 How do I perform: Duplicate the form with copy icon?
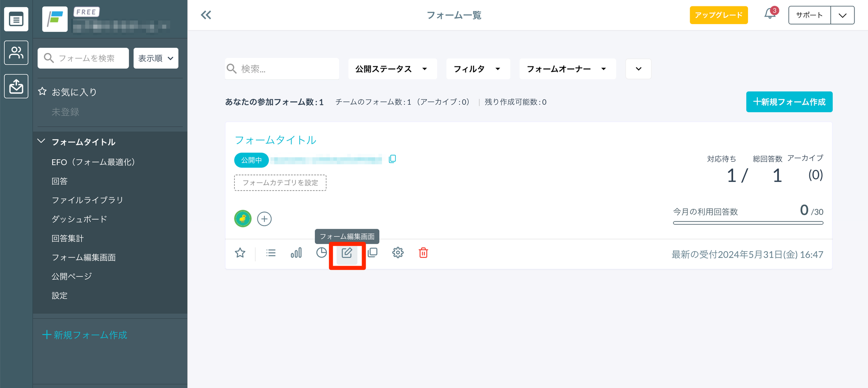373,253
